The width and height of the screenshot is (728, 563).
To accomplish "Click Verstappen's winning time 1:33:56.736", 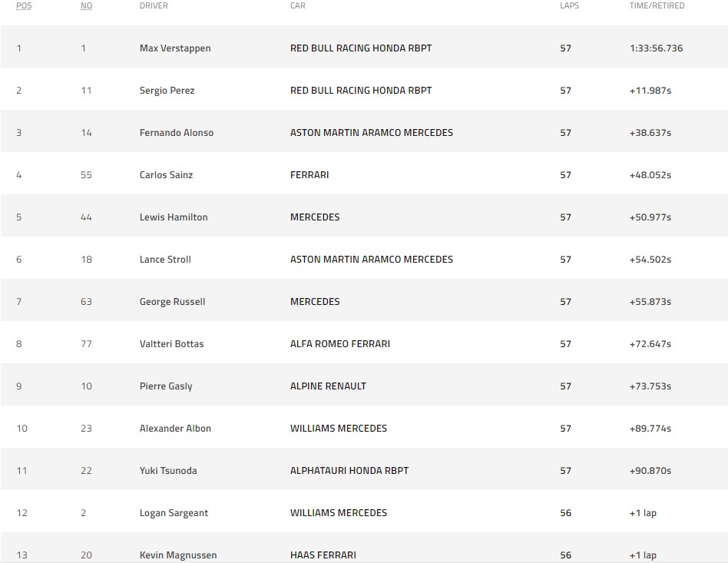I will tap(656, 48).
